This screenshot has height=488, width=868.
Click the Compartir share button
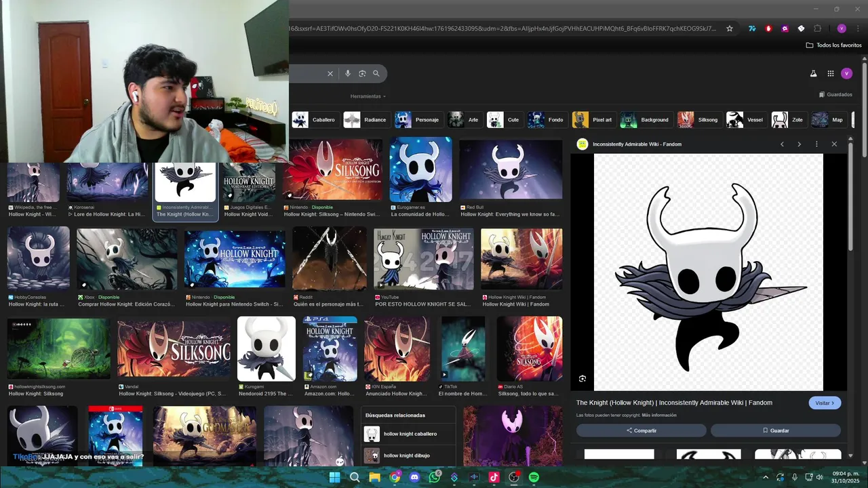(641, 430)
